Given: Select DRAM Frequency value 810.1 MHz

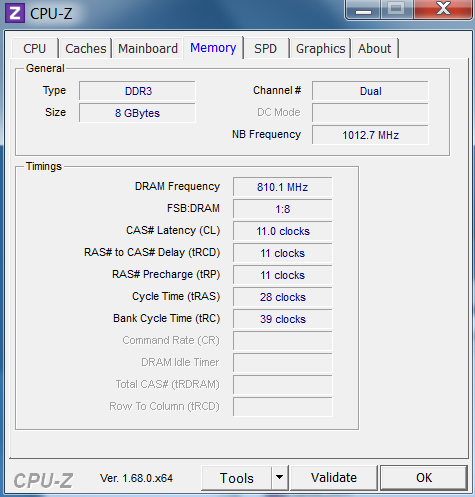Looking at the screenshot, I should [x=283, y=187].
